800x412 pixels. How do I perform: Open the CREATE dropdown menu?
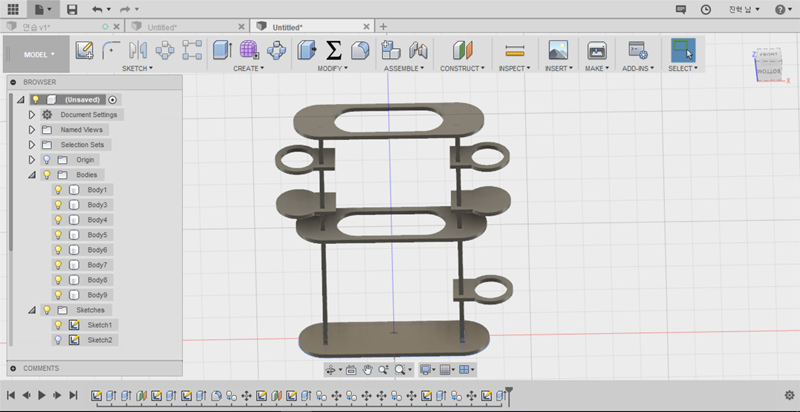248,68
